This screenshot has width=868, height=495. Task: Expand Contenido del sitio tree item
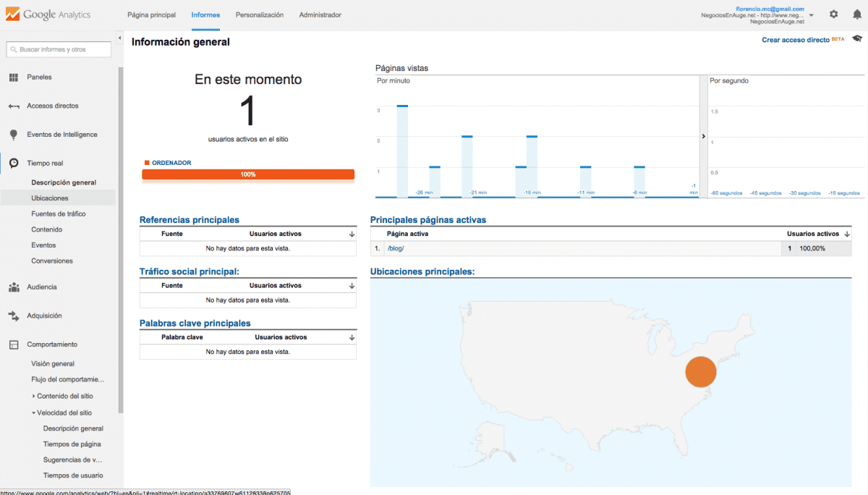(x=34, y=396)
